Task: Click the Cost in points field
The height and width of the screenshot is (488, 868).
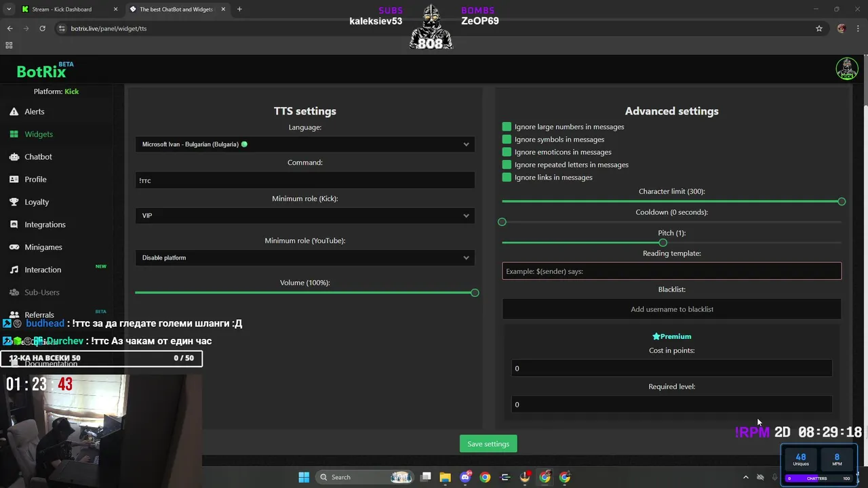Action: pyautogui.click(x=671, y=368)
